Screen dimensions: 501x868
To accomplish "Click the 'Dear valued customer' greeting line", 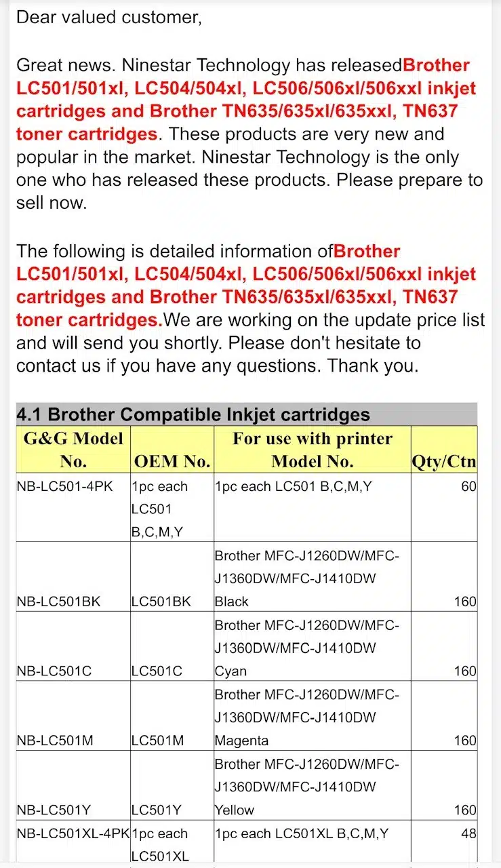I will click(109, 18).
